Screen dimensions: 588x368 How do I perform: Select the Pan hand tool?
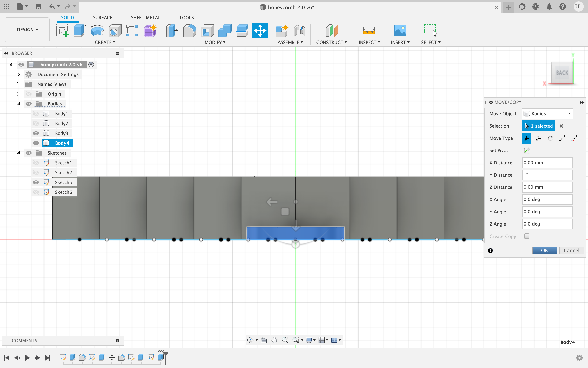[275, 340]
